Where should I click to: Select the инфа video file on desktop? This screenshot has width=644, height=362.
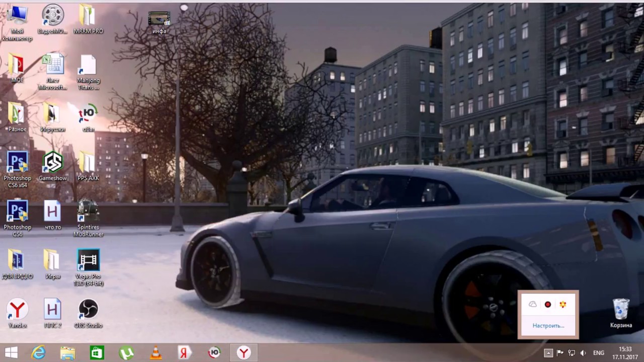159,23
